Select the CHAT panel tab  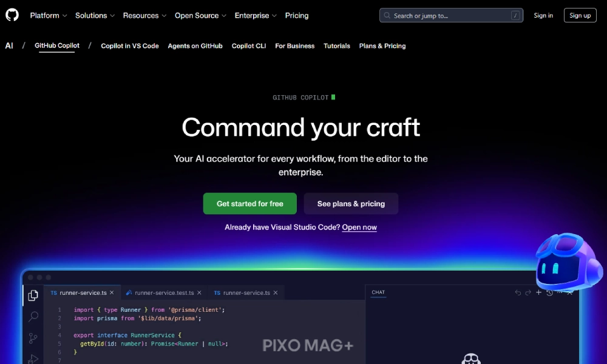378,292
